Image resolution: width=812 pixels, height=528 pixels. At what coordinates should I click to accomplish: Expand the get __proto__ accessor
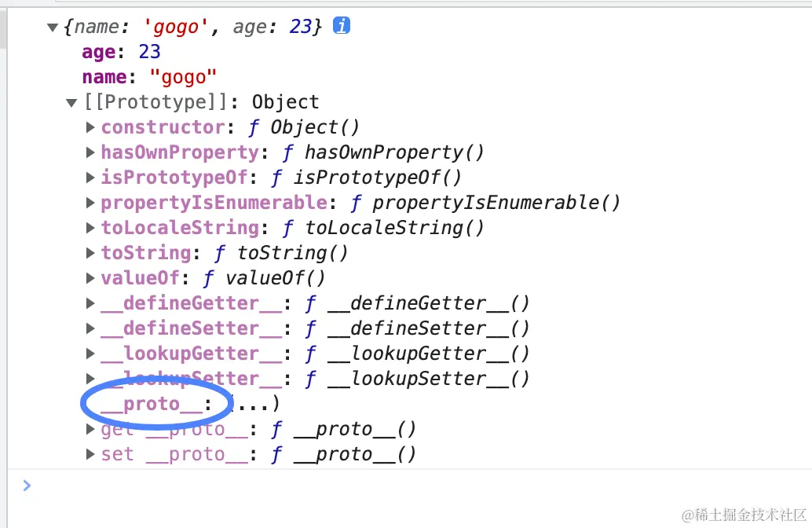(x=90, y=428)
